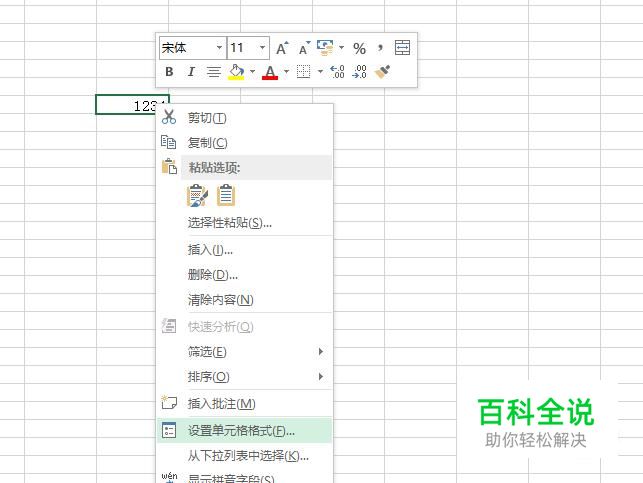Apply the percent style

coord(360,48)
